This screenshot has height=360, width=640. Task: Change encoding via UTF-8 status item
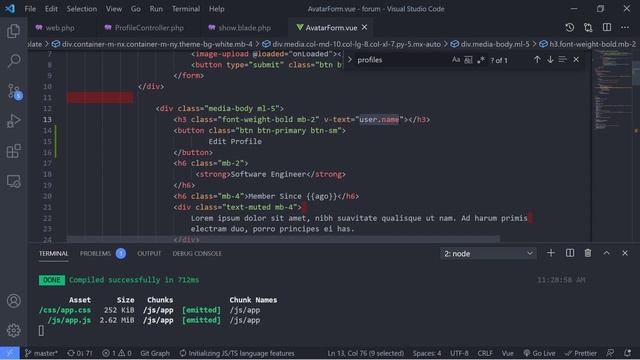[x=459, y=353]
